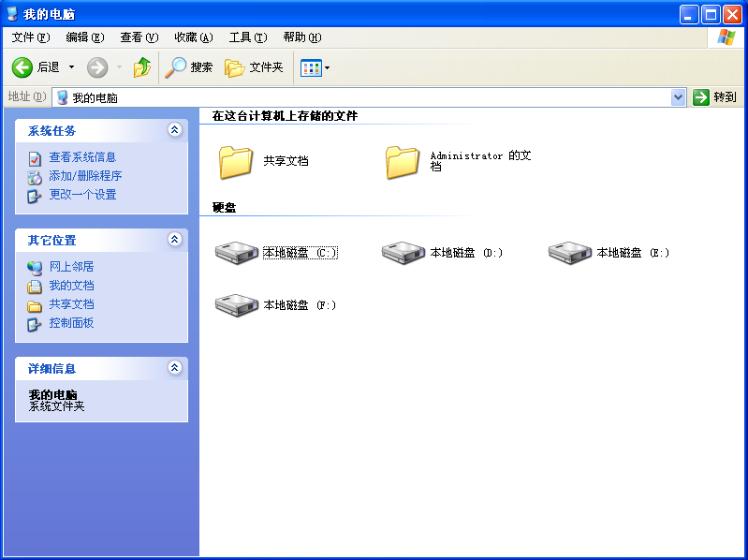Click the address bar input field
The image size is (748, 560).
point(365,97)
